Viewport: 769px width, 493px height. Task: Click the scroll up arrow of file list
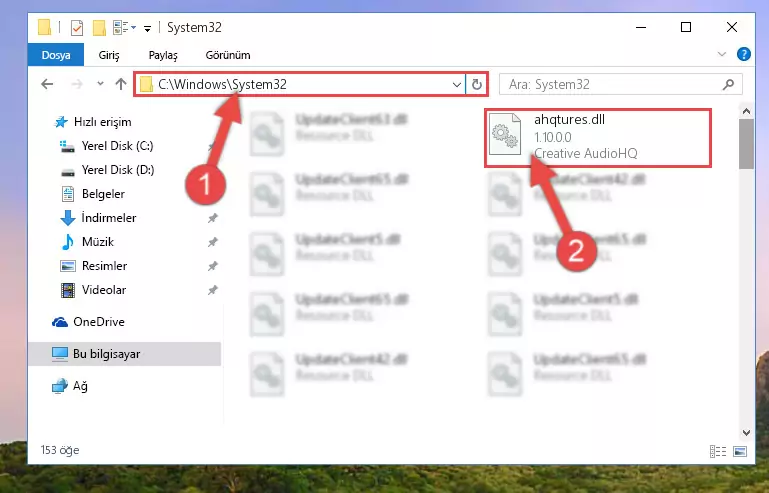(x=746, y=111)
